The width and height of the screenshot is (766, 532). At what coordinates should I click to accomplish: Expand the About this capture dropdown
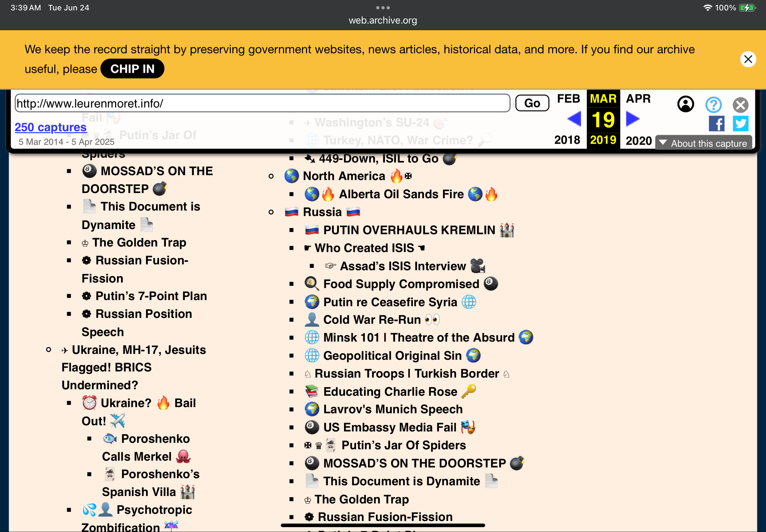pos(703,143)
